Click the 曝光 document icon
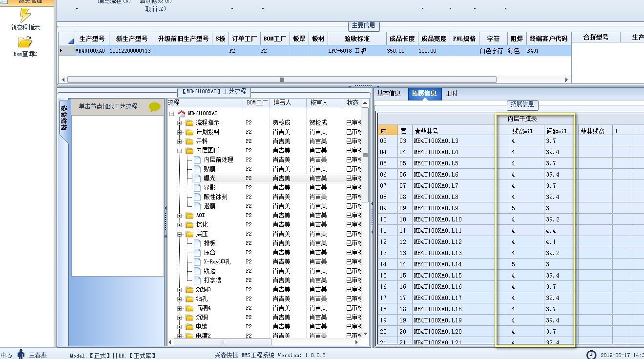This screenshot has height=359, width=644. coord(197,178)
